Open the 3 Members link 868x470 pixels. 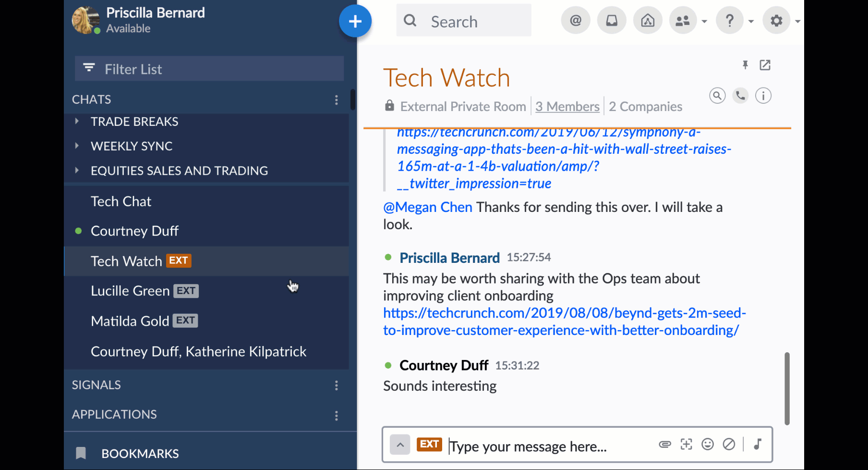click(x=567, y=107)
